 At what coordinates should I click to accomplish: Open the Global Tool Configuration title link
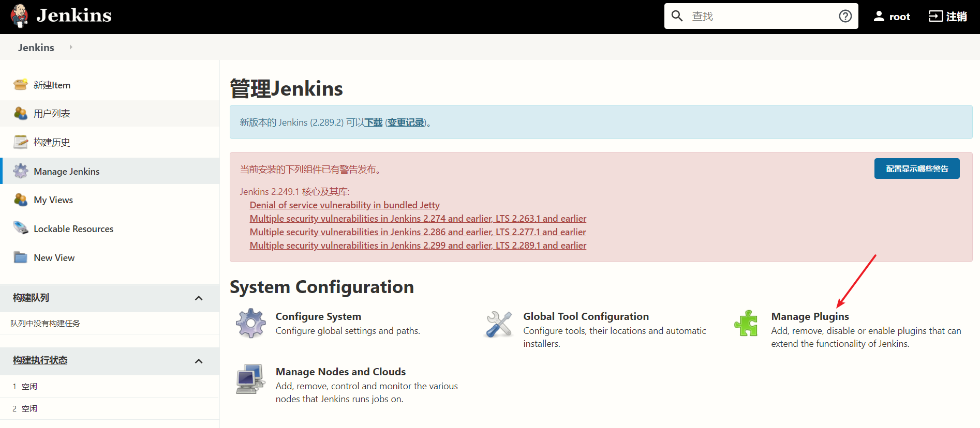coord(586,316)
